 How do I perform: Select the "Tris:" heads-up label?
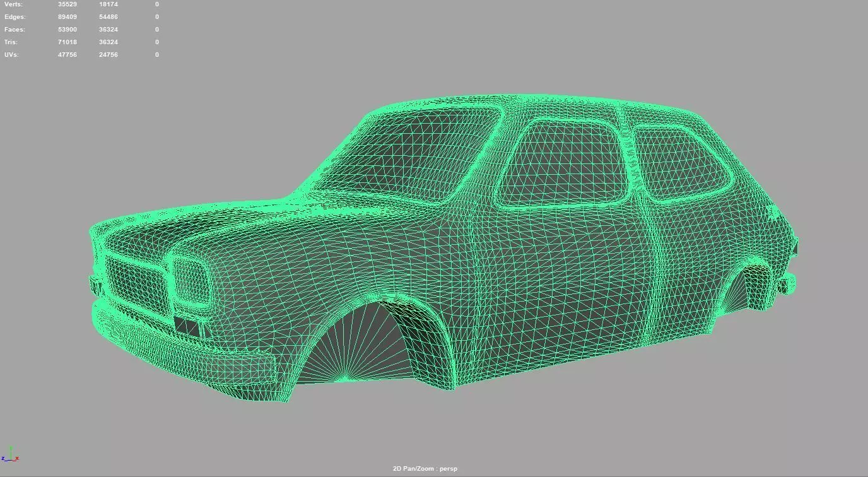click(12, 42)
